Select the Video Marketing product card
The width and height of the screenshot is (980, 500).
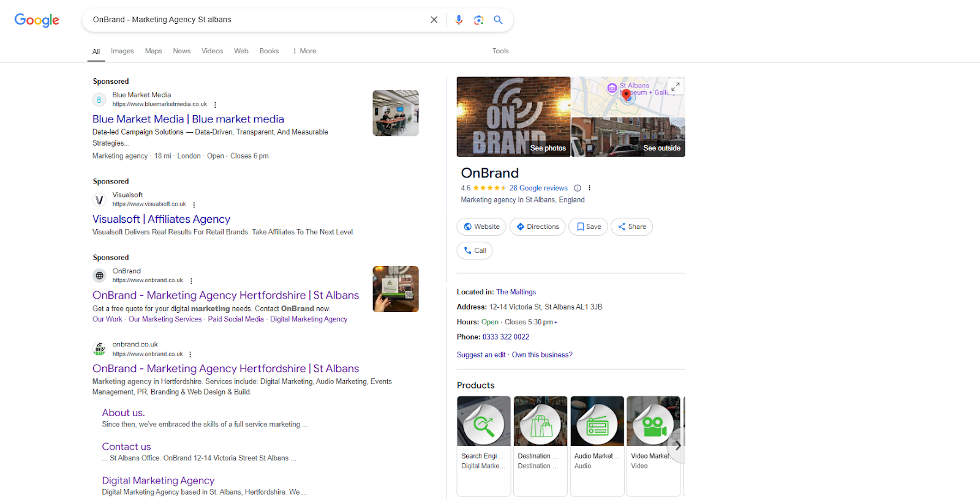click(654, 446)
